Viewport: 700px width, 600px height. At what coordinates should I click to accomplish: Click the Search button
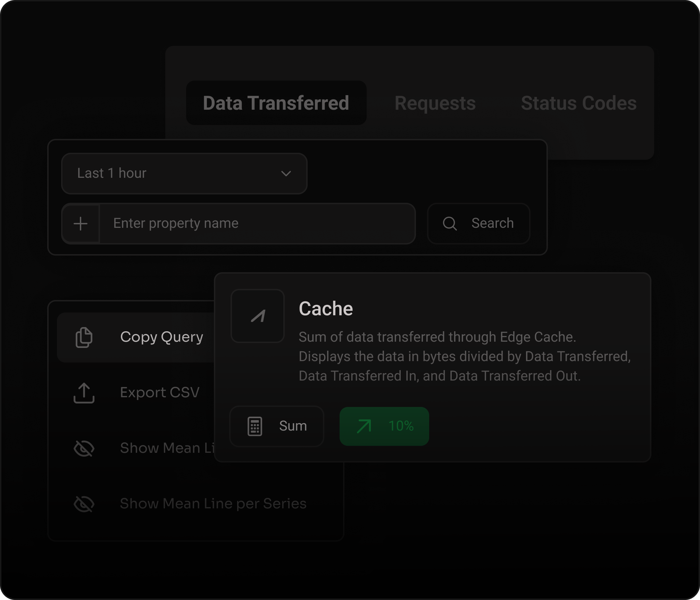[x=479, y=223]
